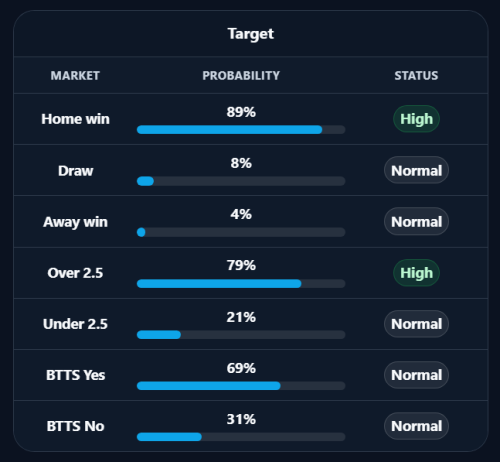This screenshot has height=462, width=500.
Task: Click the Away win probability bar
Action: pos(241,232)
